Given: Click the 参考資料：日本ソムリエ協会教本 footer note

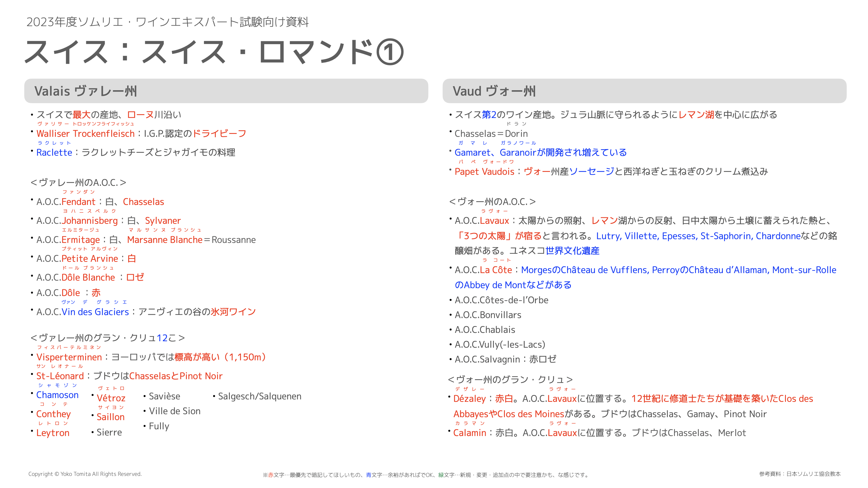Looking at the screenshot, I should (x=800, y=474).
